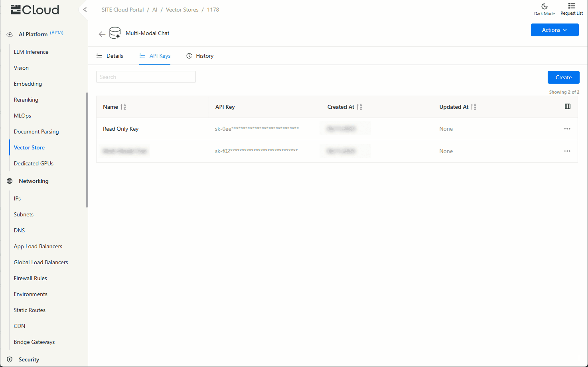Click the Create button
This screenshot has height=367, width=588.
[x=563, y=77]
